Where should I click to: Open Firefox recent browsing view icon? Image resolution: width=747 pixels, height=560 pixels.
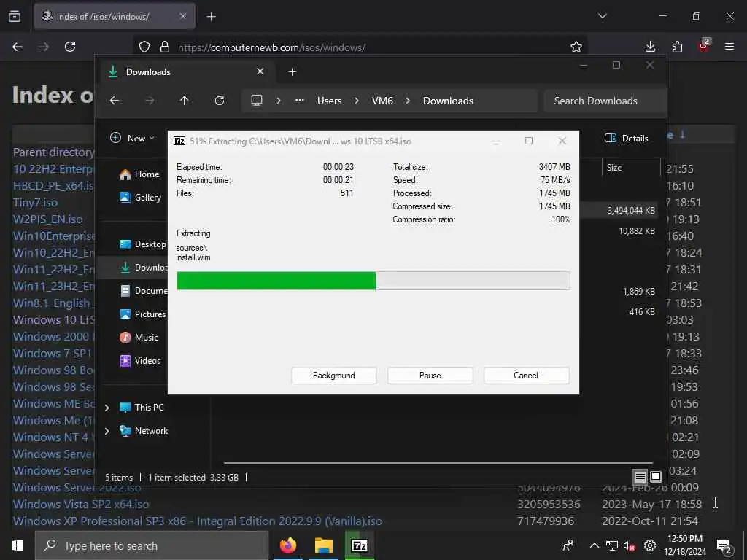click(x=15, y=16)
